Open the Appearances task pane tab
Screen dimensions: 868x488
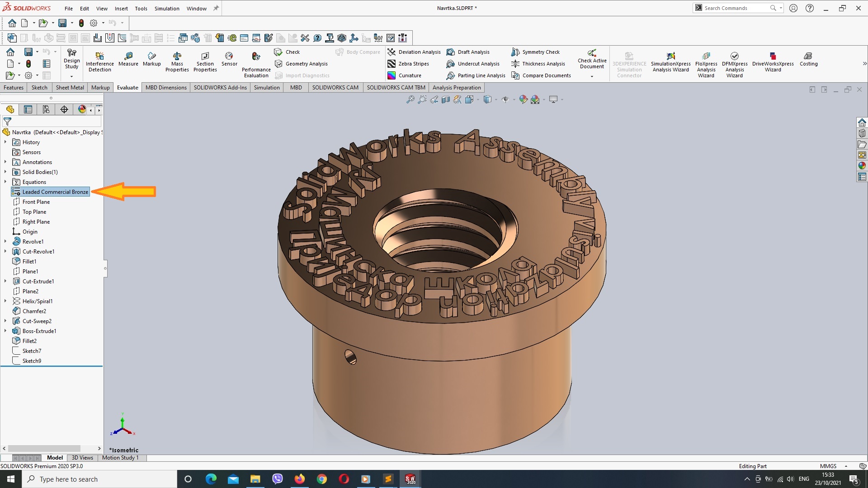coord(862,166)
